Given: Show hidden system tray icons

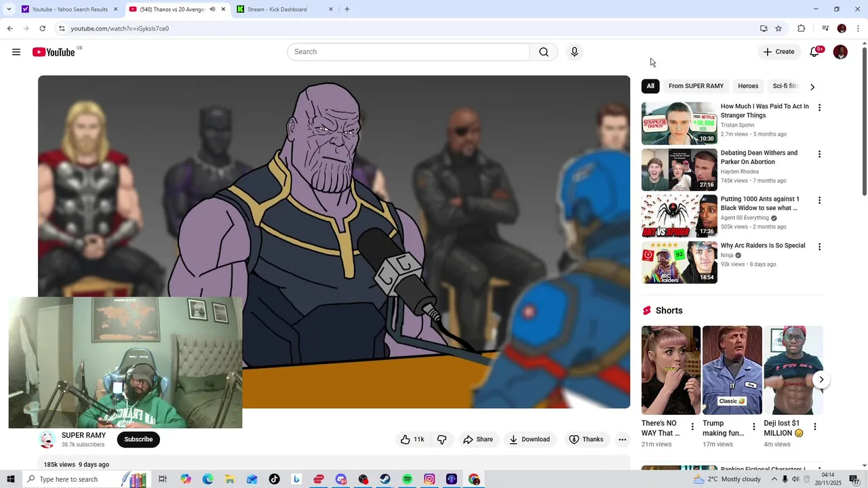Looking at the screenshot, I should click(774, 479).
